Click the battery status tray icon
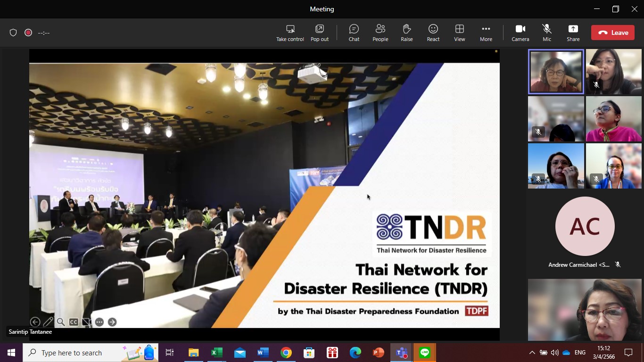 click(x=544, y=353)
